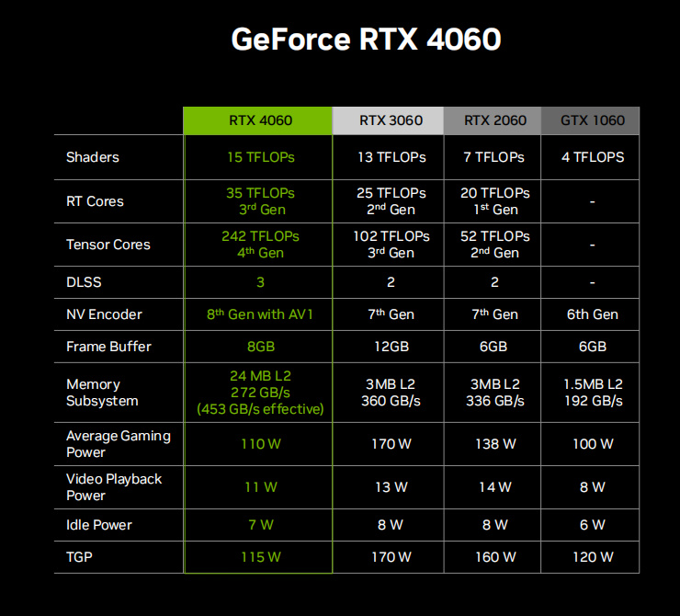Screen dimensions: 680x616
Task: Click the 24 MB L2 memory cell
Action: click(260, 393)
